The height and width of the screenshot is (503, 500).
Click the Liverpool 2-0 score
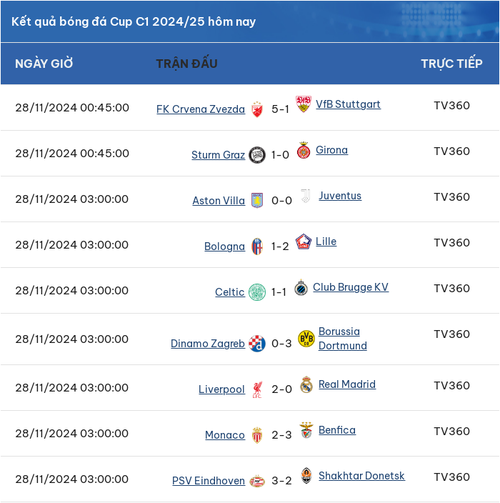click(x=282, y=389)
